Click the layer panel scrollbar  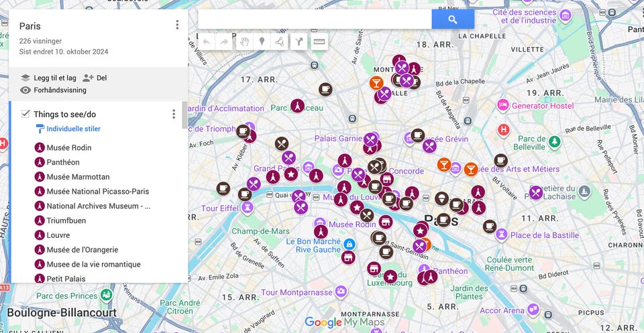185,116
